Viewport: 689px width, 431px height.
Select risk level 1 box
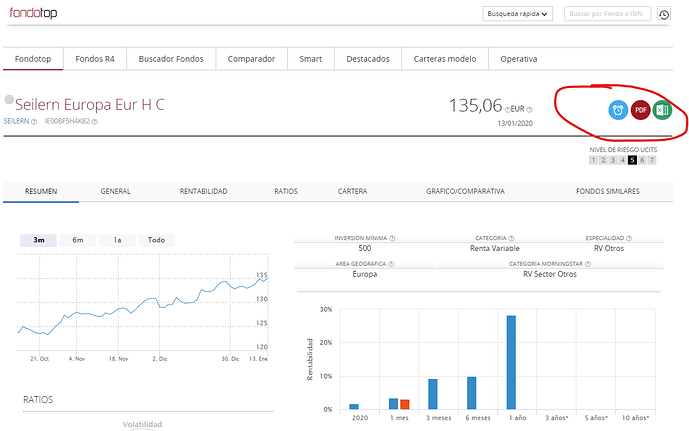[x=593, y=160]
